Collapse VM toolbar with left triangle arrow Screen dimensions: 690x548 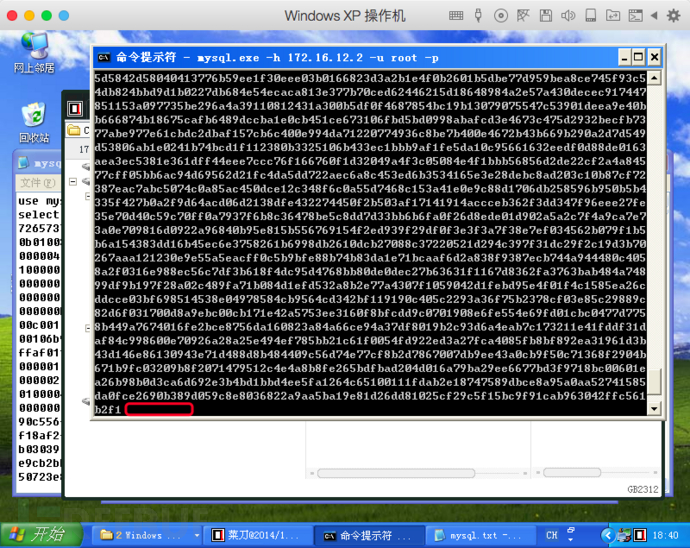coord(654,16)
